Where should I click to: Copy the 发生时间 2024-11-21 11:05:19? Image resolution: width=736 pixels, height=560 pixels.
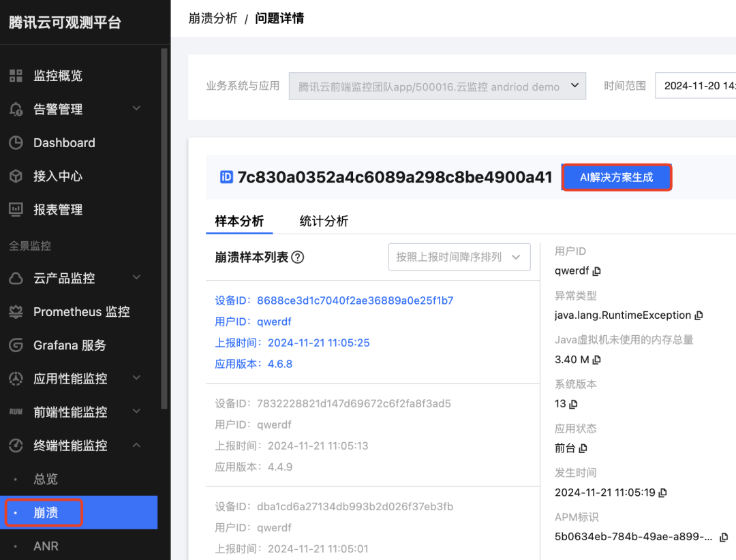pyautogui.click(x=663, y=493)
